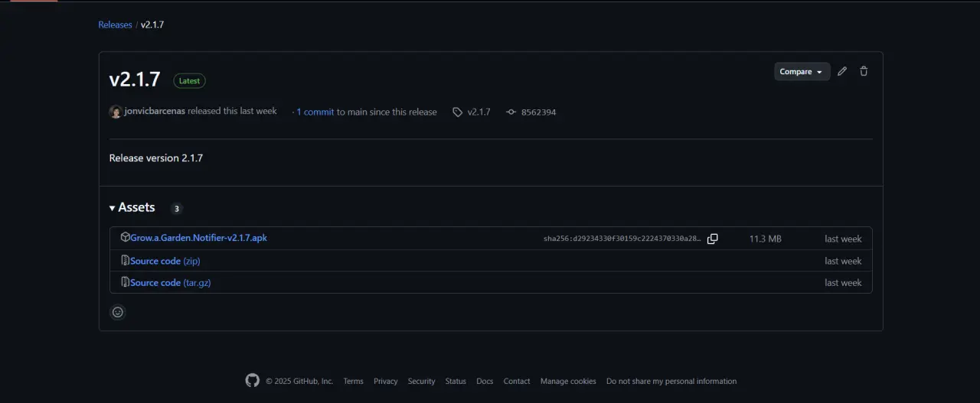This screenshot has width=980, height=403.
Task: Click the tag icon beside v2.1.7
Action: coord(457,112)
